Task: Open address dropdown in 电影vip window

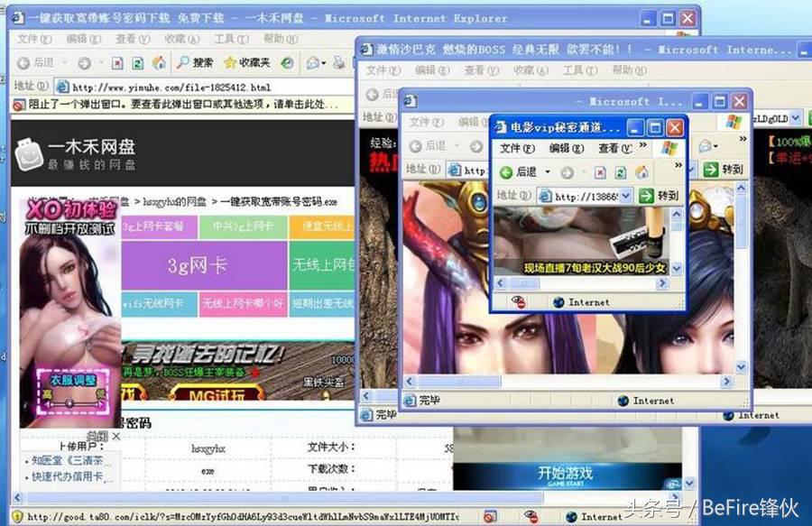Action: tap(626, 196)
